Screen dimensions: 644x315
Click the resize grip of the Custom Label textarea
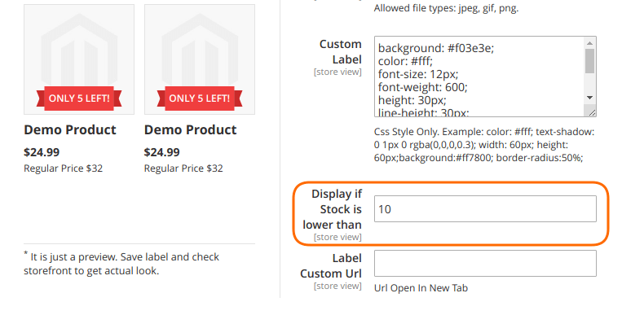pos(591,112)
